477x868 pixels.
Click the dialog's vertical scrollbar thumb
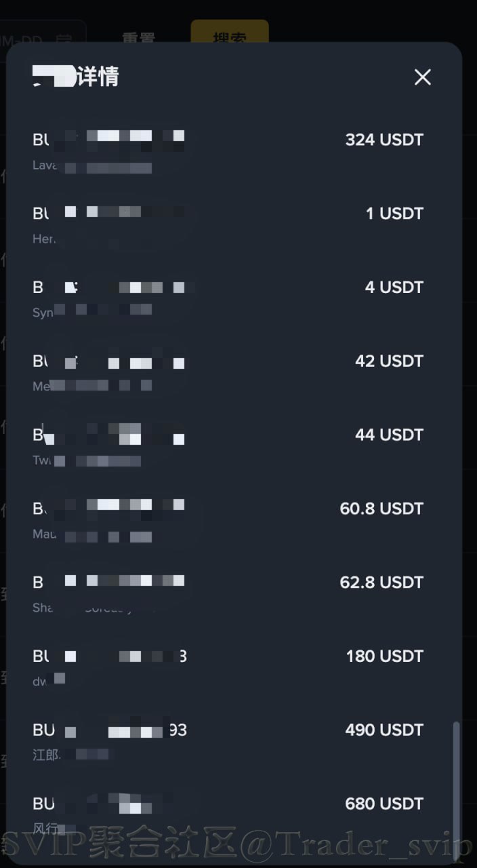pyautogui.click(x=456, y=785)
